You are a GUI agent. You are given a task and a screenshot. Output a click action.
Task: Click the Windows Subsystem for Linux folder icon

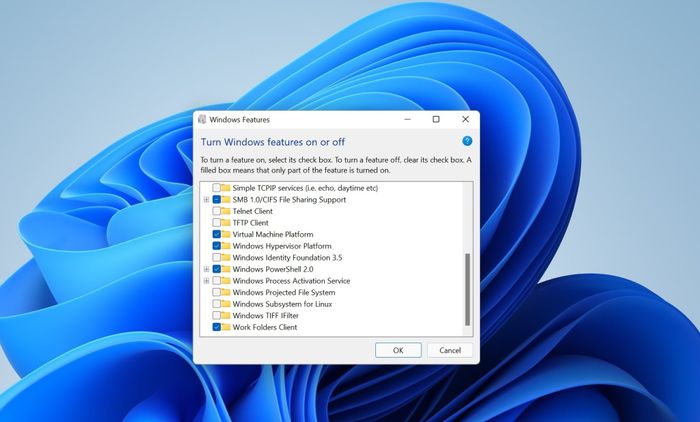226,304
